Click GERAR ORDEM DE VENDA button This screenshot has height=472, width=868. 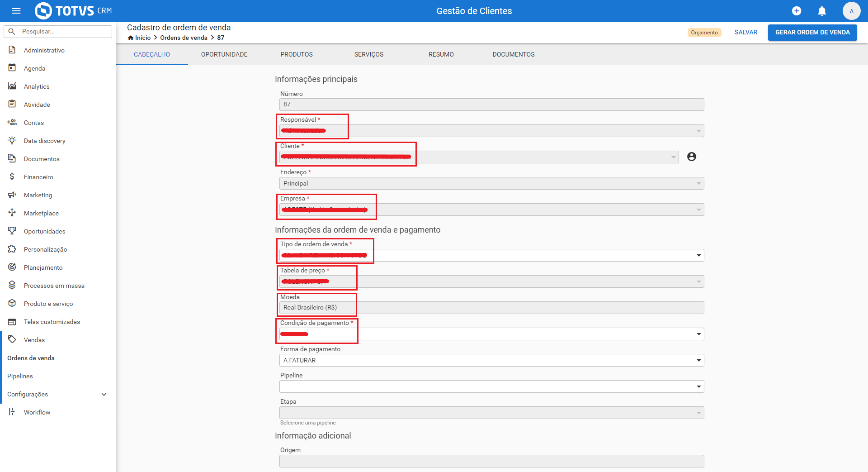[x=812, y=32]
